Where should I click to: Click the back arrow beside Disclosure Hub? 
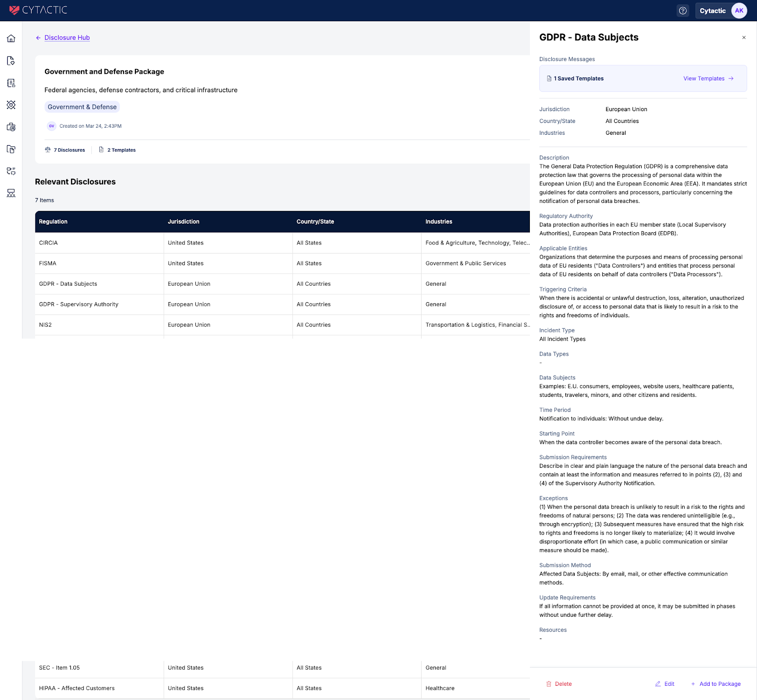click(x=38, y=38)
